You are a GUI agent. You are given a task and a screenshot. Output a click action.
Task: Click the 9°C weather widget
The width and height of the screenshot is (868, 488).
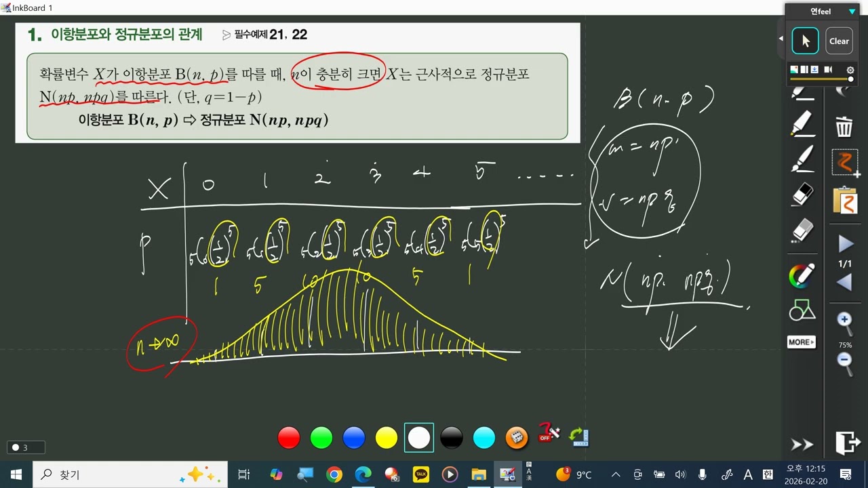point(574,474)
